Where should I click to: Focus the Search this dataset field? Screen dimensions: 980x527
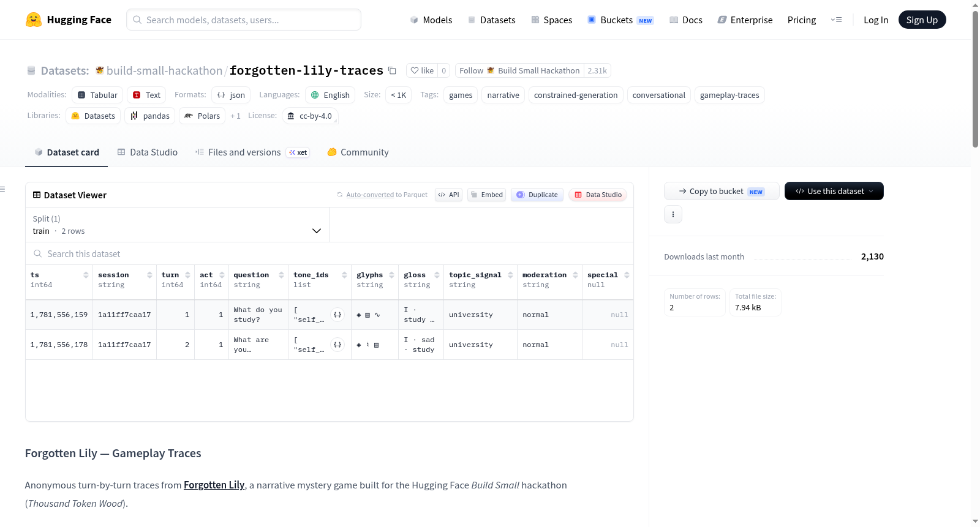click(330, 253)
